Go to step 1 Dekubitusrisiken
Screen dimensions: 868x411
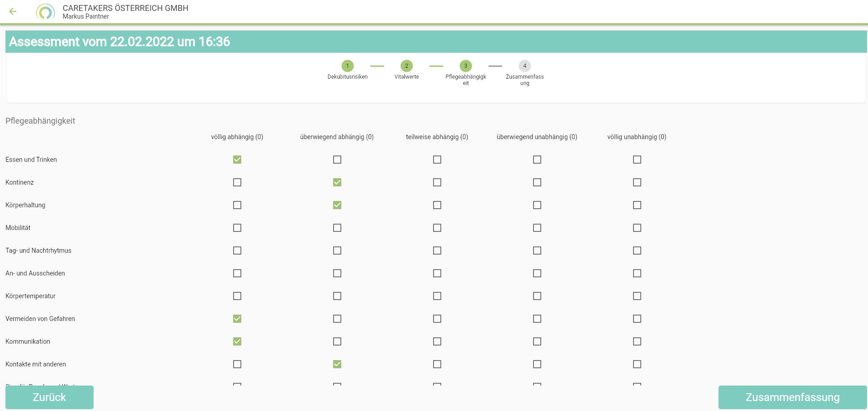347,66
